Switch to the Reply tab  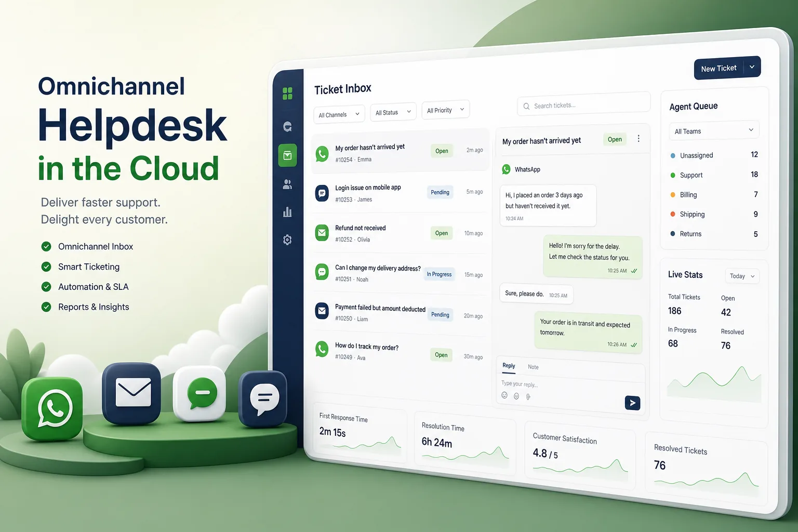click(509, 366)
